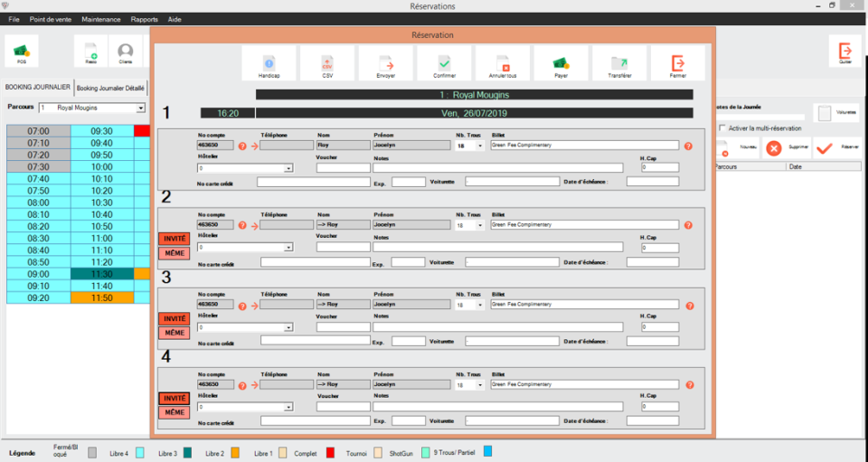This screenshot has width=868, height=462.
Task: Export reservation with the CSV icon
Action: [x=327, y=63]
